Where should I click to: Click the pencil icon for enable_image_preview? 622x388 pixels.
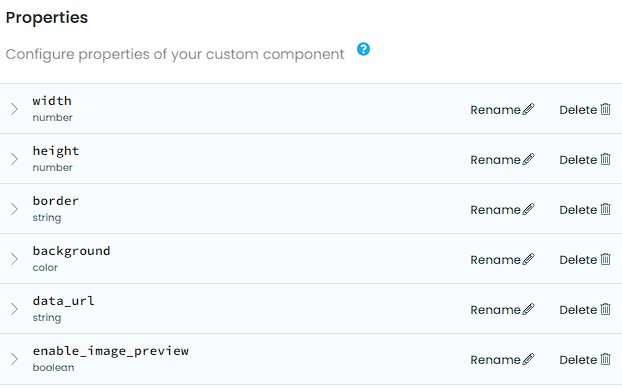point(528,359)
